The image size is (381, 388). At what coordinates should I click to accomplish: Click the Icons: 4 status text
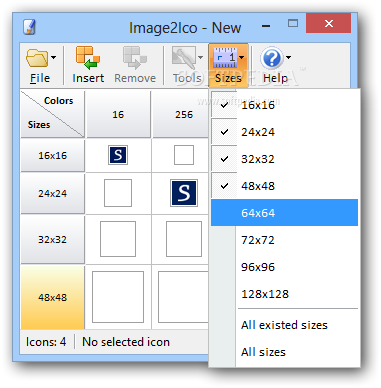46,342
